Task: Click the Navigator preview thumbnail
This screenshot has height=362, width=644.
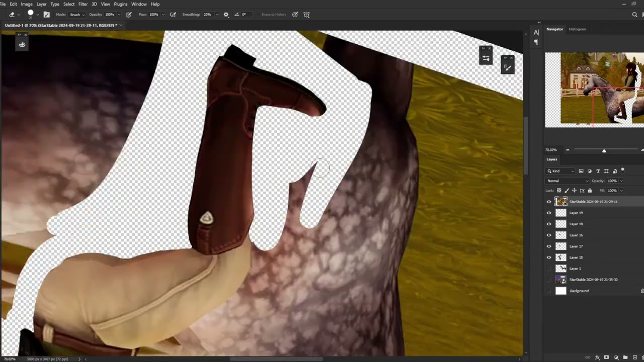Action: (x=595, y=89)
